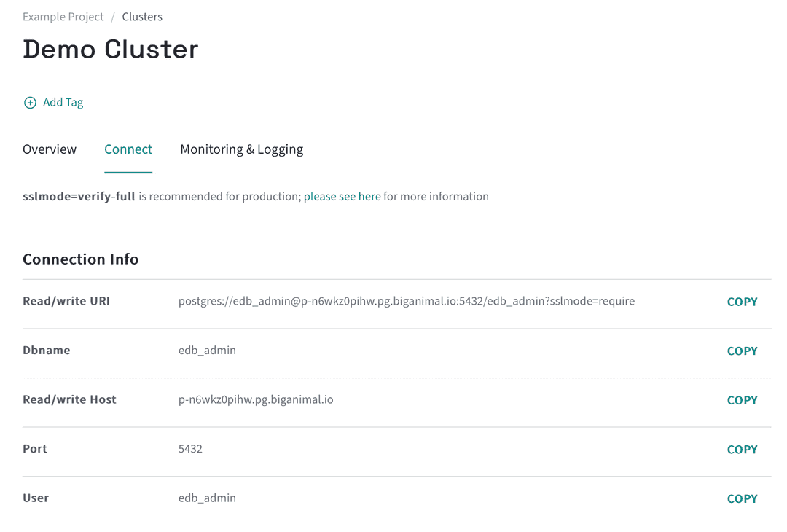Select the host p-n6wkz0pihw.pg.biganimal.io text
Viewport: 787px width, 532px height.
coord(256,399)
